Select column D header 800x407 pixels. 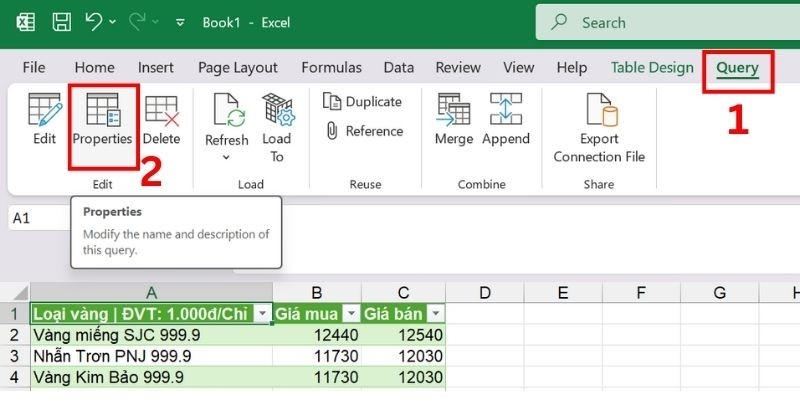[x=485, y=293]
